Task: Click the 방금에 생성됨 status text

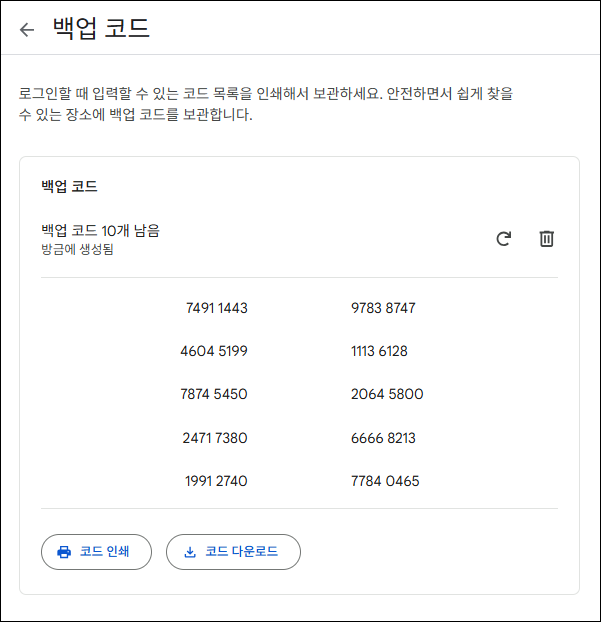Action: coord(77,249)
